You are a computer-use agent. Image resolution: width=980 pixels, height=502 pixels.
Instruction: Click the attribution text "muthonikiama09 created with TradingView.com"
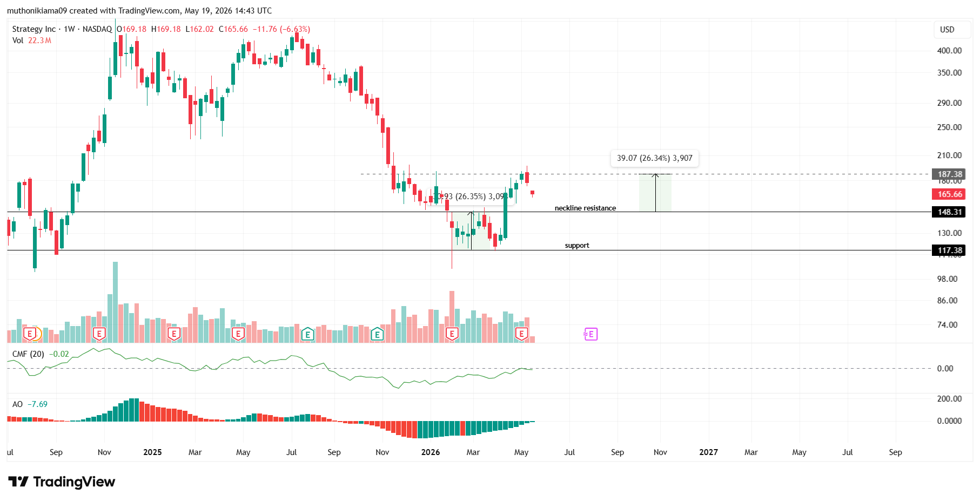[93, 11]
